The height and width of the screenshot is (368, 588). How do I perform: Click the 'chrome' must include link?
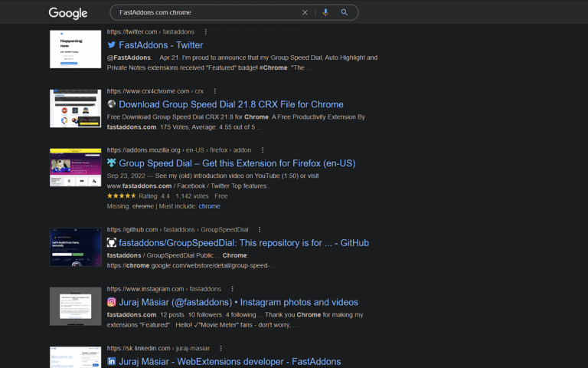[x=209, y=206]
